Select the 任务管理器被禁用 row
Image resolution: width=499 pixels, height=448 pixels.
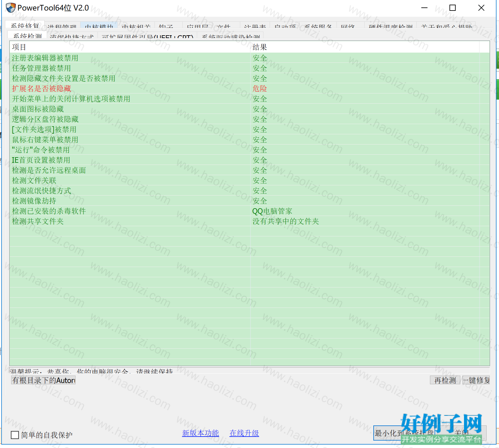(x=249, y=68)
